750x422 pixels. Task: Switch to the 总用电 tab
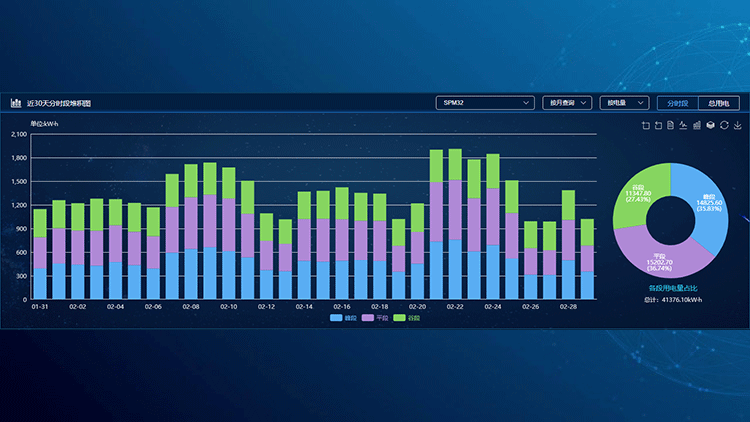pos(718,102)
